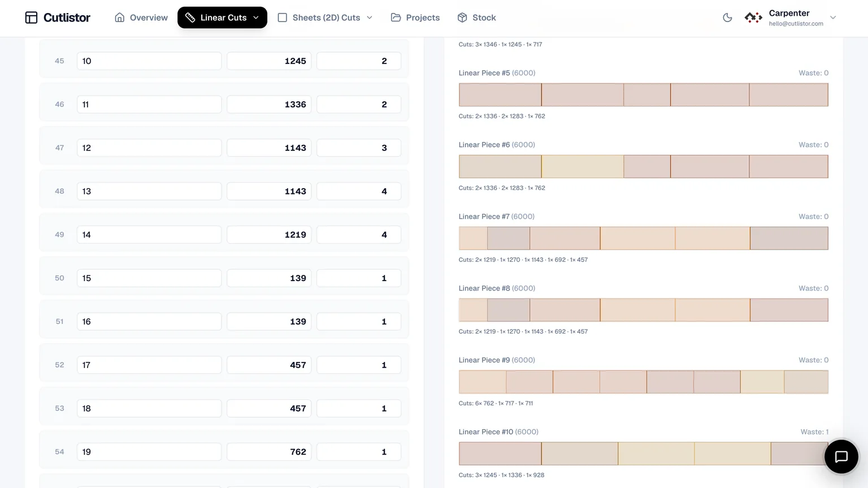Edit the name field containing 12
This screenshot has width=868, height=488.
pos(149,148)
